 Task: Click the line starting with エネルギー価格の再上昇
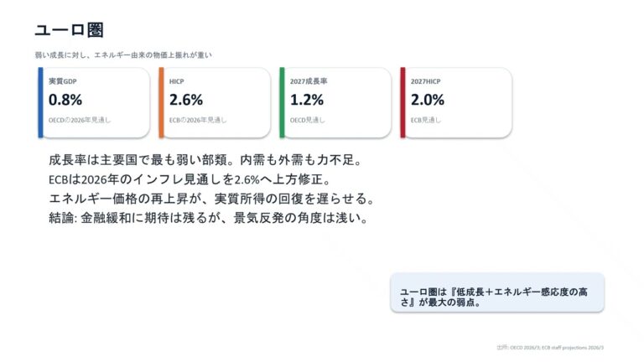click(211, 199)
